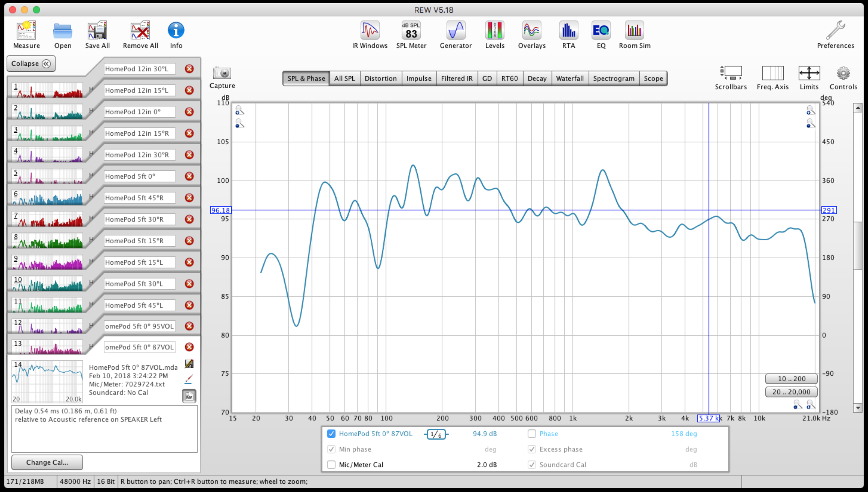Enable the Phase trace checkbox
Screen dimensions: 868x492
(532, 434)
